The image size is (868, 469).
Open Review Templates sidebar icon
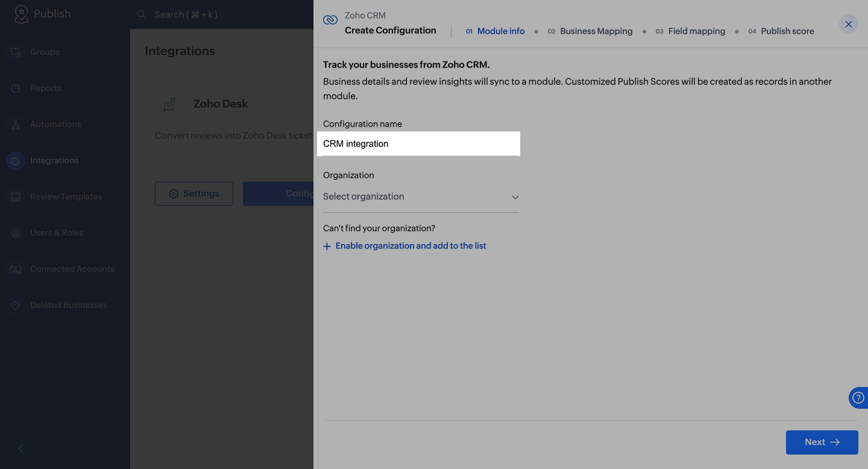point(16,197)
